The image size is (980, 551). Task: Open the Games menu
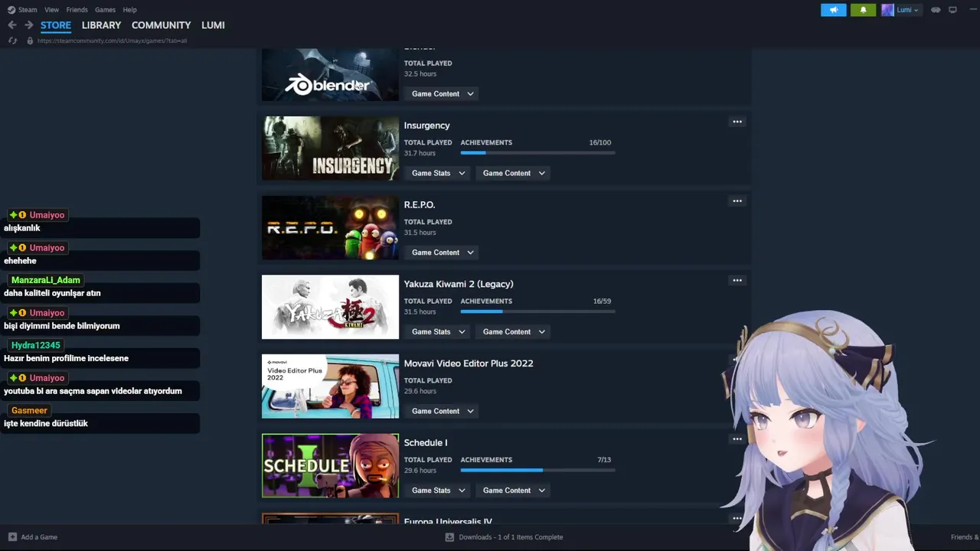tap(105, 10)
